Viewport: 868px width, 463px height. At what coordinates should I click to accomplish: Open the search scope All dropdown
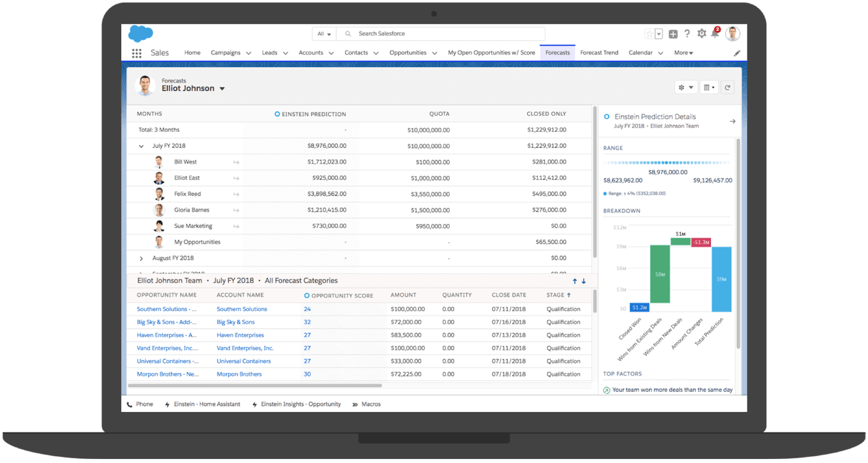click(324, 34)
